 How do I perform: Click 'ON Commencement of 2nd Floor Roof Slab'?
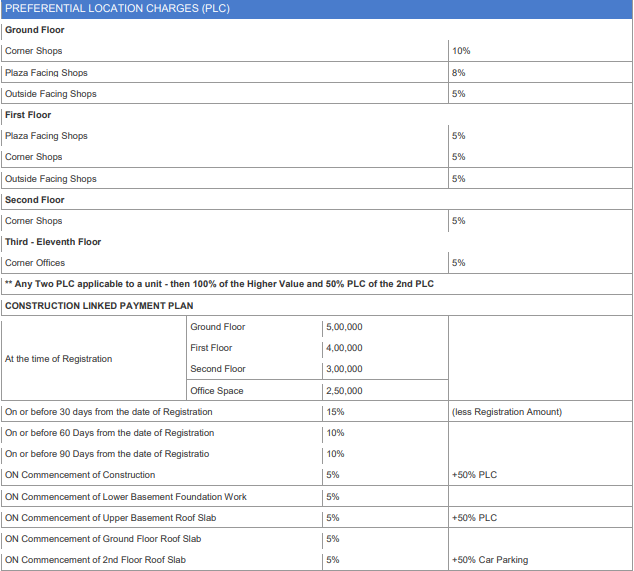95,560
